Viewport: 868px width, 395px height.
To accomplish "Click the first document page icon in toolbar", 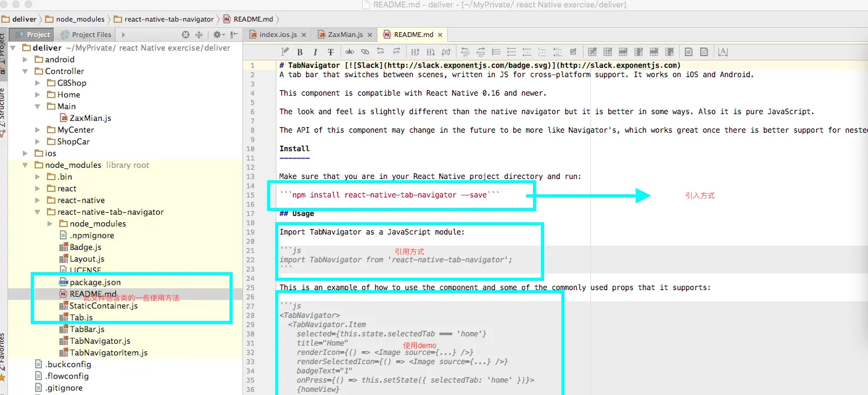I will pyautogui.click(x=688, y=52).
